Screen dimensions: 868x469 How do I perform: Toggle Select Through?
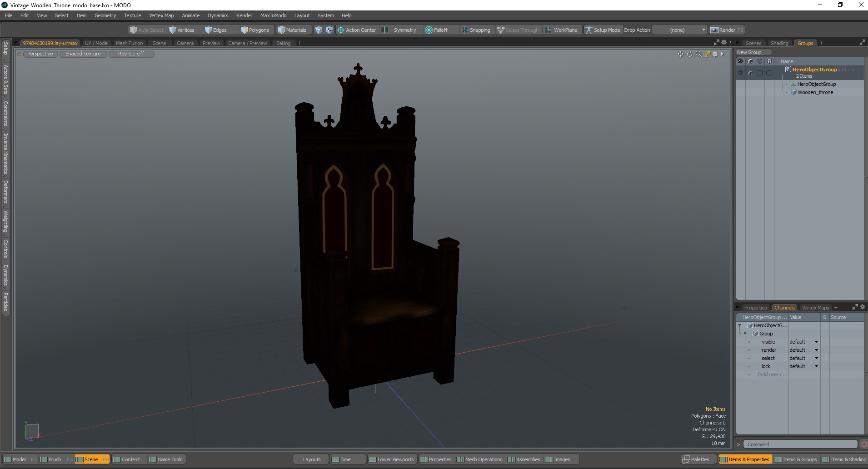click(x=518, y=30)
